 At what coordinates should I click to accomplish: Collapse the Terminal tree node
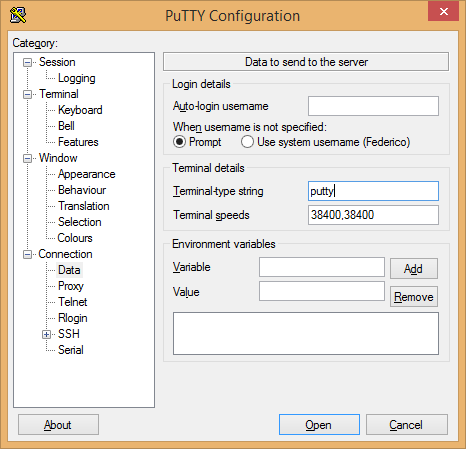pos(27,94)
